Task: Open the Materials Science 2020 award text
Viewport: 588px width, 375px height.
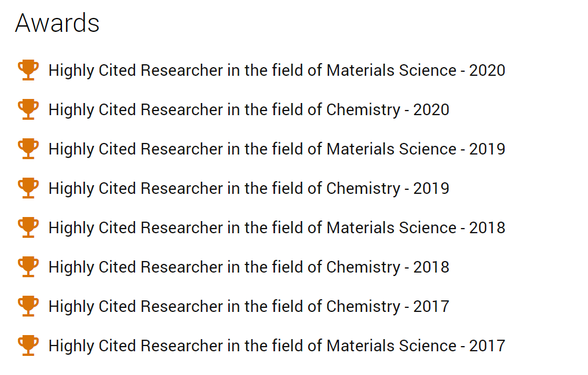Action: point(277,71)
